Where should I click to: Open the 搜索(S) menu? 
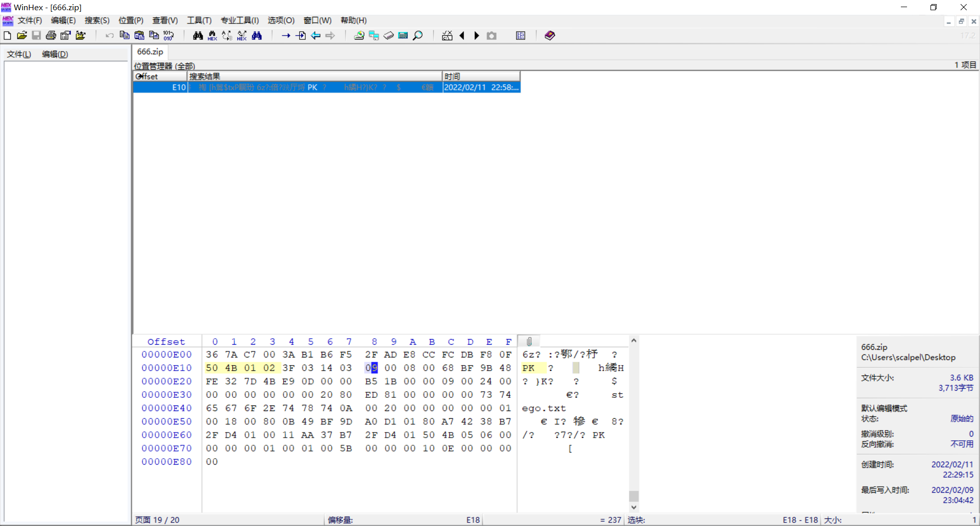tap(97, 20)
